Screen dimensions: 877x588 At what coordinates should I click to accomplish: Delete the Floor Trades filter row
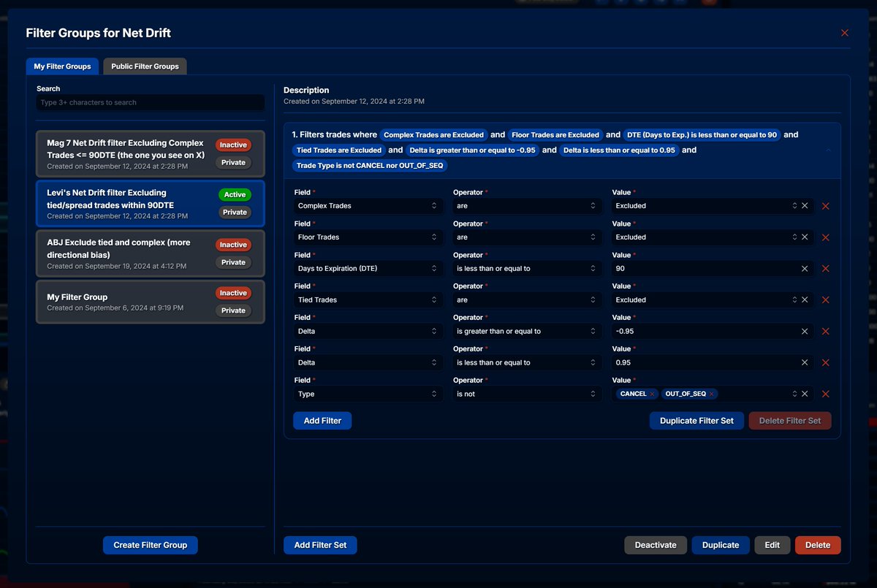tap(826, 237)
